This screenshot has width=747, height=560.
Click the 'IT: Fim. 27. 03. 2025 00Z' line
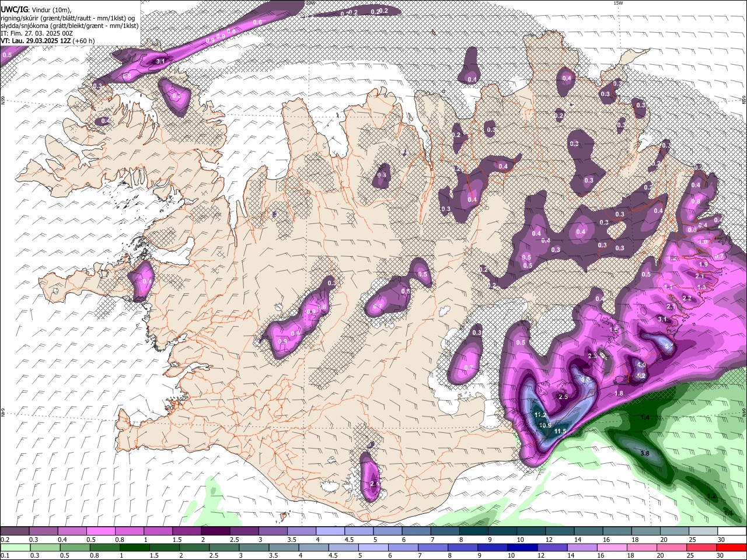coord(37,33)
